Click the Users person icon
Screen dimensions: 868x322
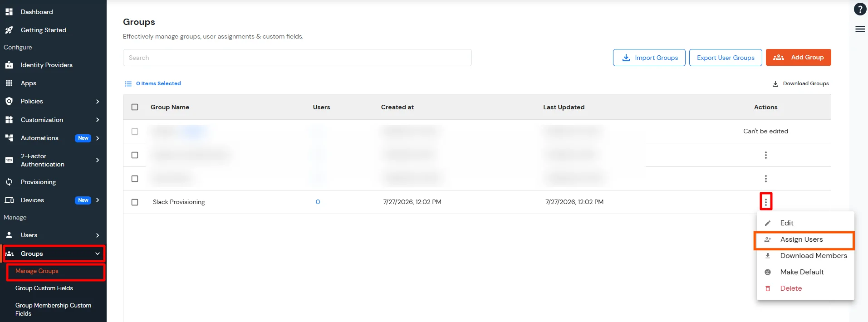point(9,235)
